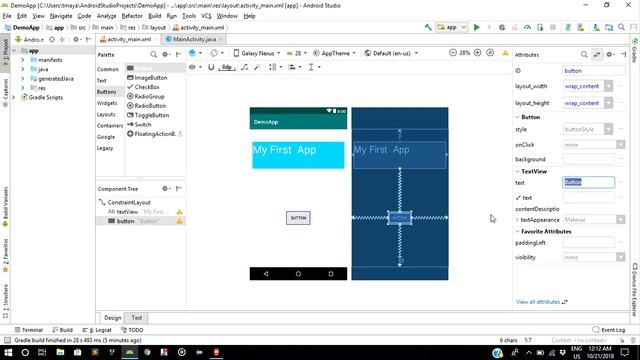Click the Windows Start button
This screenshot has height=360, width=640.
[x=8, y=352]
